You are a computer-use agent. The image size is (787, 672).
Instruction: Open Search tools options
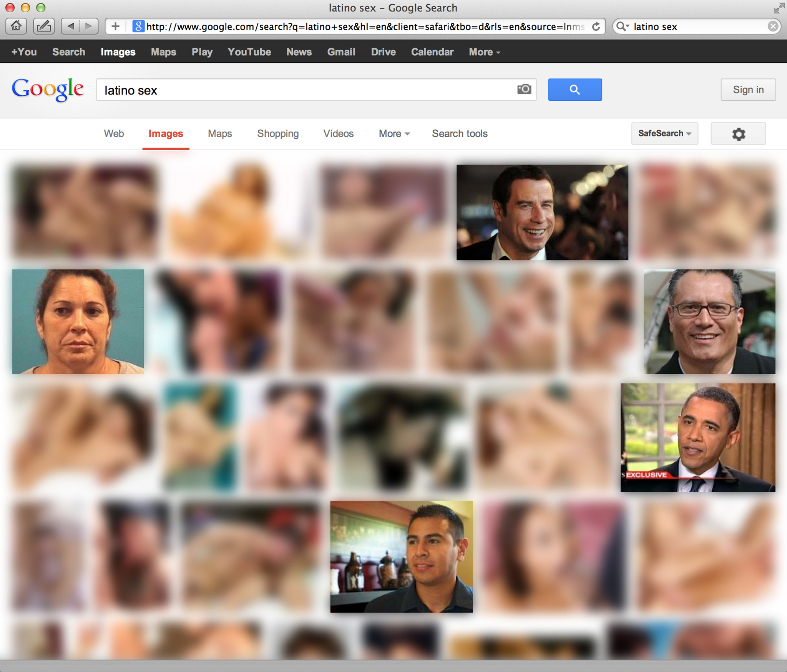tap(460, 133)
